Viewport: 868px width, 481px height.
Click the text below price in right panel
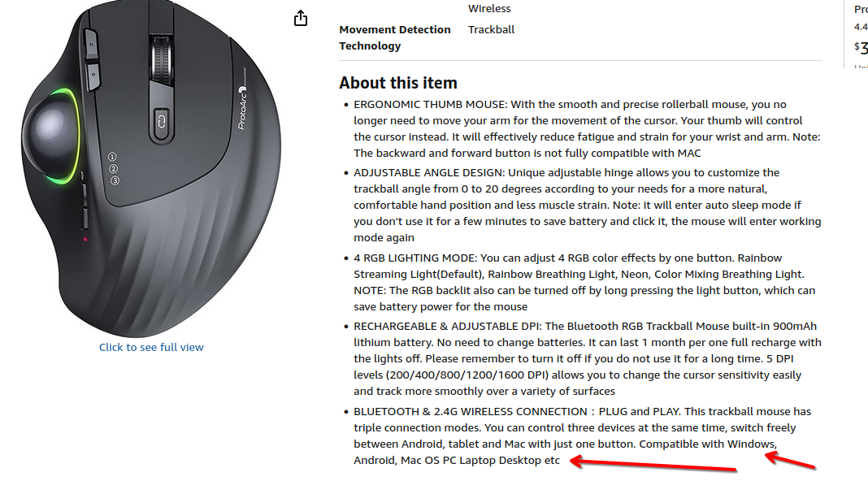[860, 69]
